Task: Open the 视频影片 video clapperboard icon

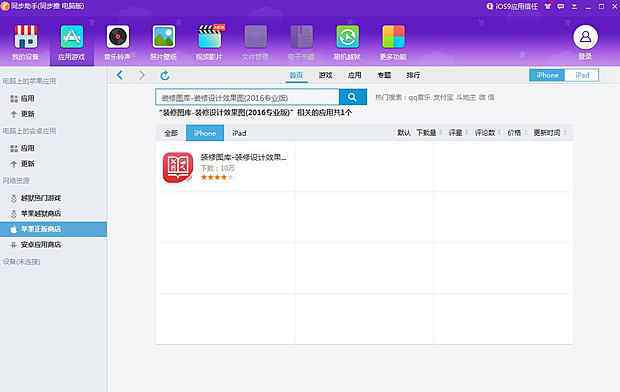Action: [x=210, y=37]
